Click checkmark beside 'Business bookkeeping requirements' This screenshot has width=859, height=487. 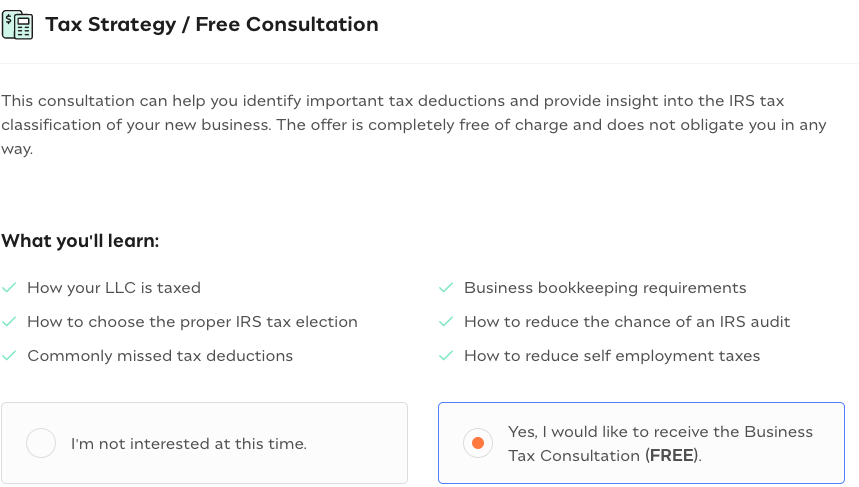446,288
